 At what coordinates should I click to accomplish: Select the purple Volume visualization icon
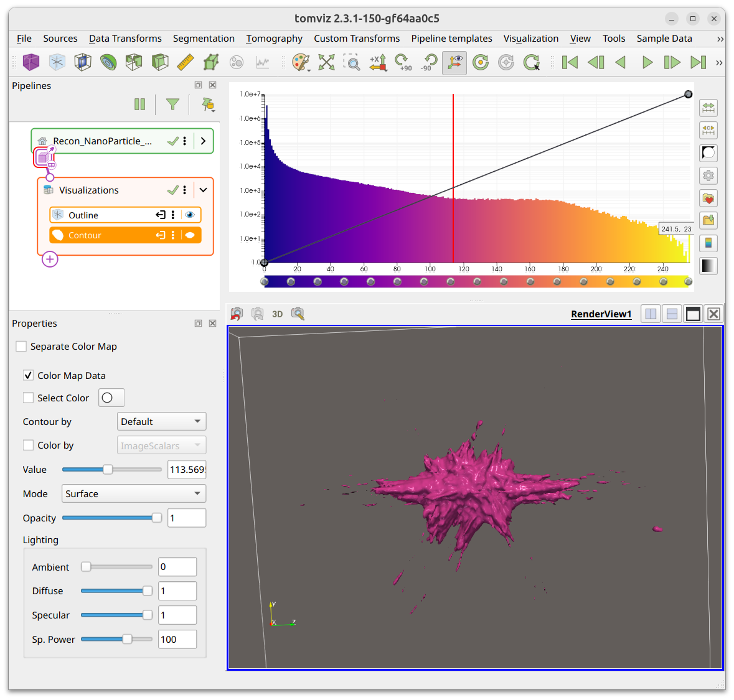tap(31, 62)
